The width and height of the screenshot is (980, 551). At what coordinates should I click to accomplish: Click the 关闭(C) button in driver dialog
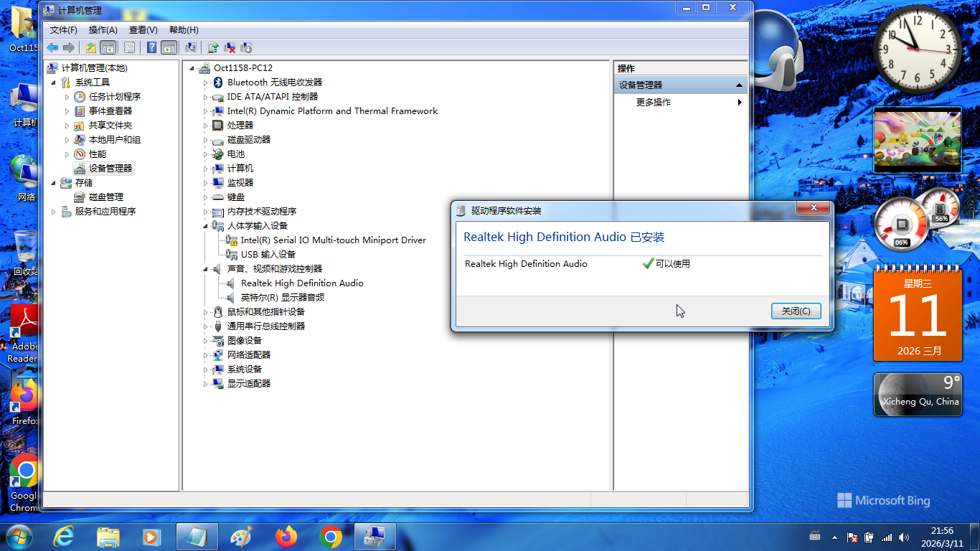(x=796, y=311)
